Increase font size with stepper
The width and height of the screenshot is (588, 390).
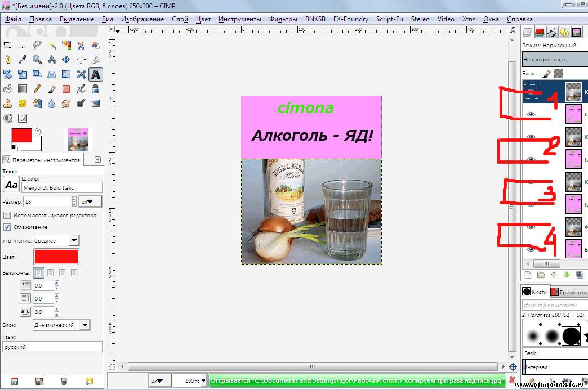[x=74, y=199]
